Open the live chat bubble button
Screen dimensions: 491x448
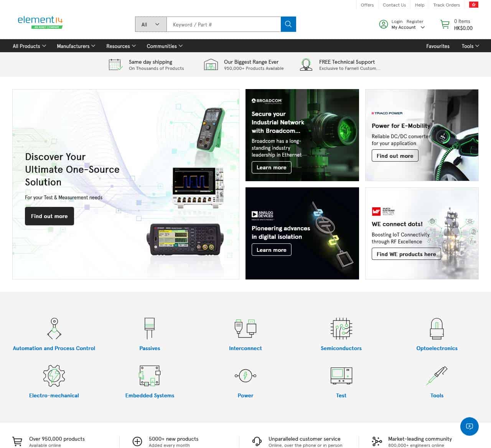pos(470,427)
